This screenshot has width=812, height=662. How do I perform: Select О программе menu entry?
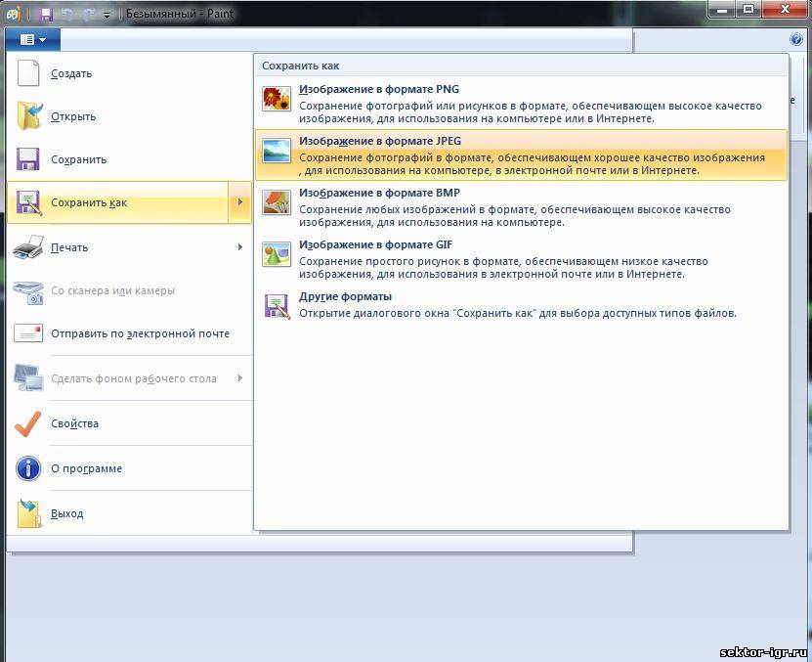point(129,468)
